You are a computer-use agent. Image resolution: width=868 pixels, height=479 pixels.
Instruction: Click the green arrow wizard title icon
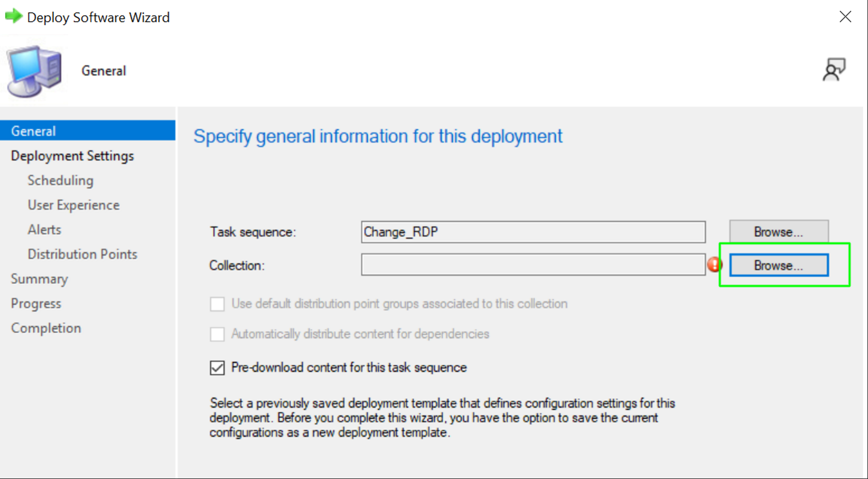(x=14, y=16)
